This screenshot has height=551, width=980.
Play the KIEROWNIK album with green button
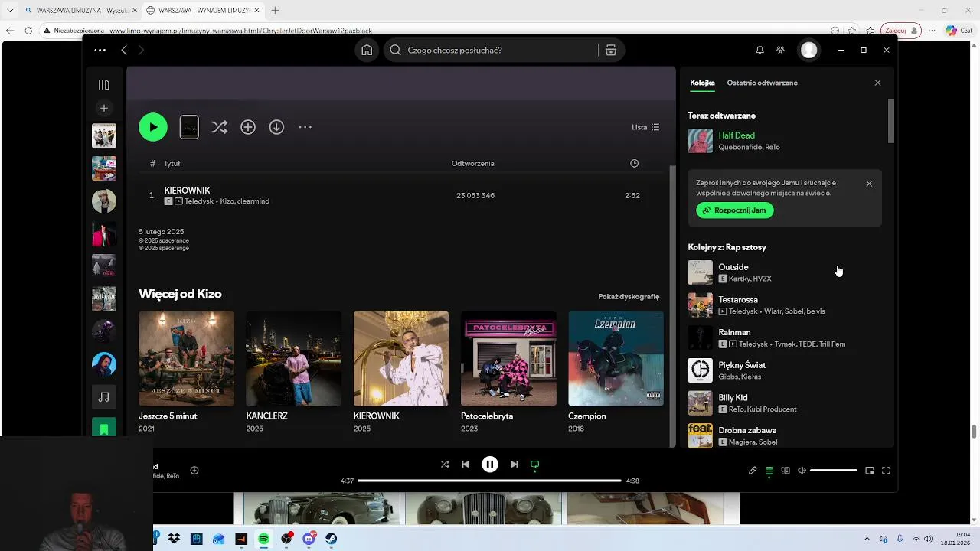click(x=153, y=127)
